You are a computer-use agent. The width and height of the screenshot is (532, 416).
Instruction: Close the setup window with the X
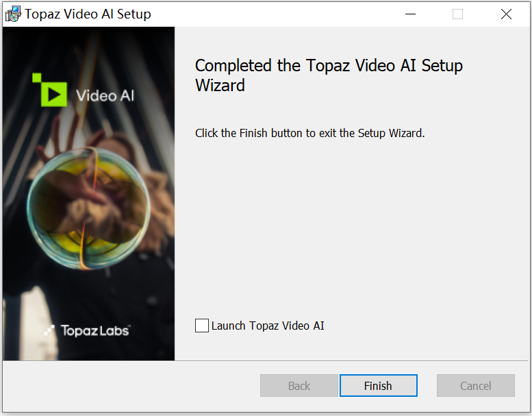click(506, 14)
